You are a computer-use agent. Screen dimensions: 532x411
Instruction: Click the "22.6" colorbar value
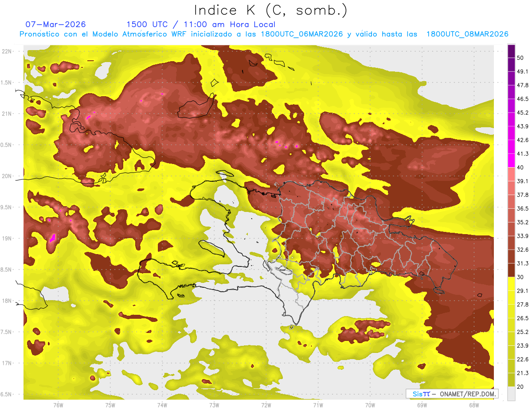pyautogui.click(x=522, y=360)
